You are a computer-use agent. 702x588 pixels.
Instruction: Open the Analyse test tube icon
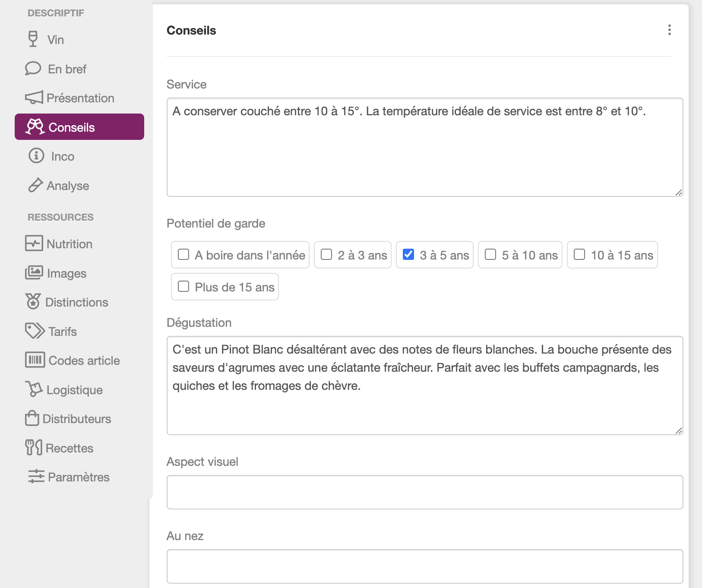pos(35,185)
